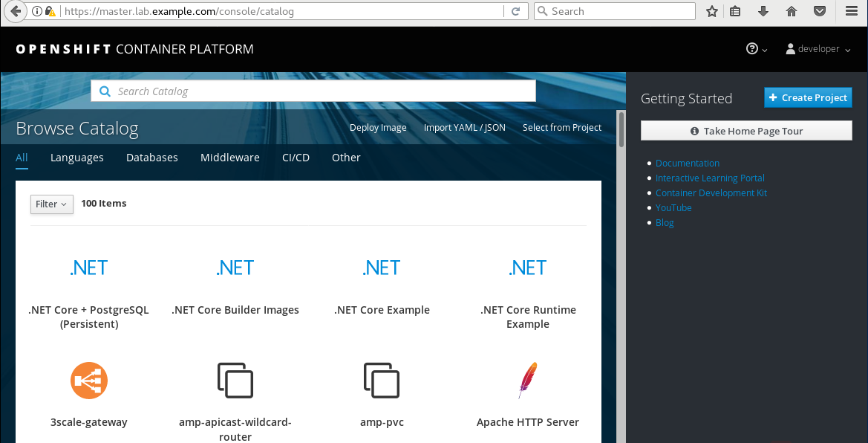Select .NET Core Runtime Example icon

pyautogui.click(x=527, y=268)
